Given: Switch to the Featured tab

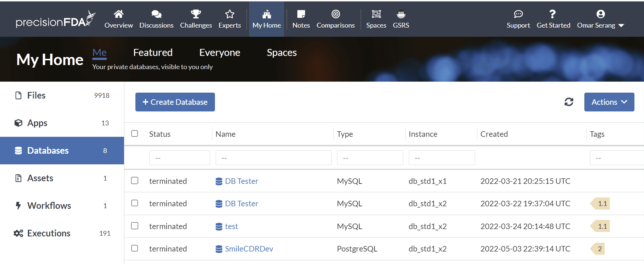Looking at the screenshot, I should (x=153, y=53).
